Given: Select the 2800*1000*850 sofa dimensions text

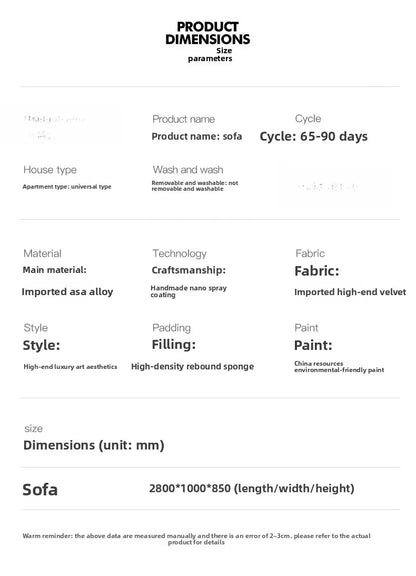Looking at the screenshot, I should tap(252, 488).
